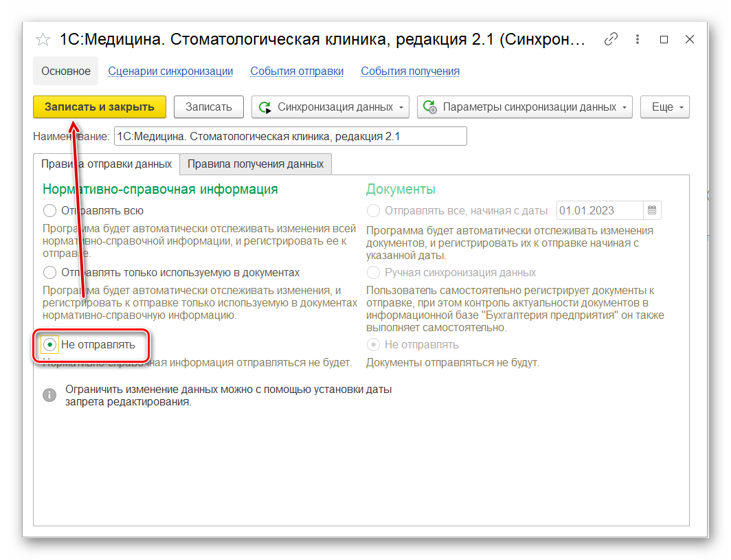Select the Отправлять всю radio option

click(93, 210)
